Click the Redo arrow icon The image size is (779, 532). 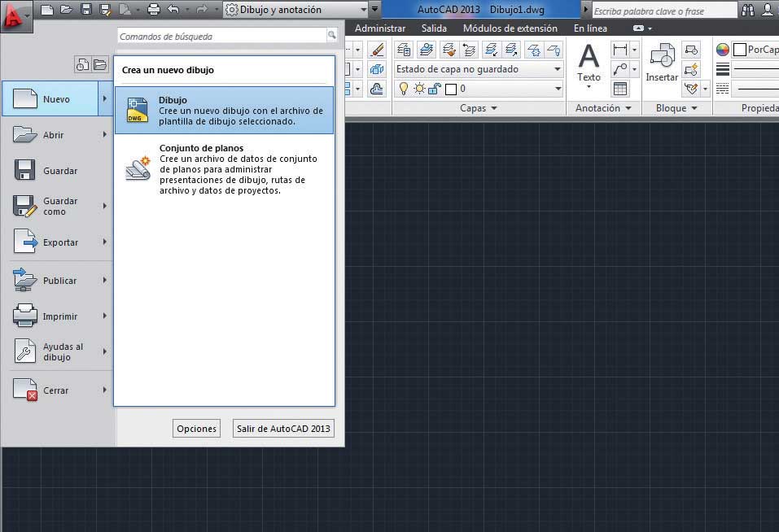(x=202, y=9)
